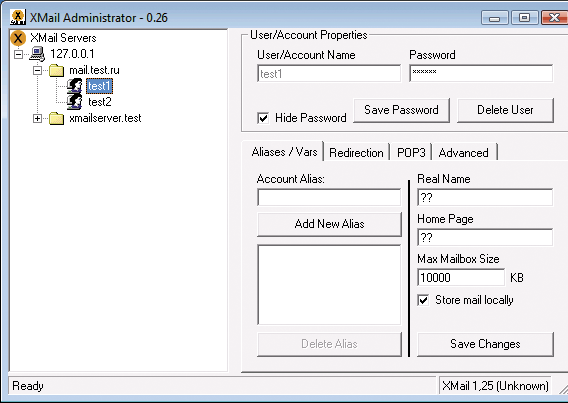Click the Delete User button
This screenshot has width=568, height=403.
click(505, 110)
